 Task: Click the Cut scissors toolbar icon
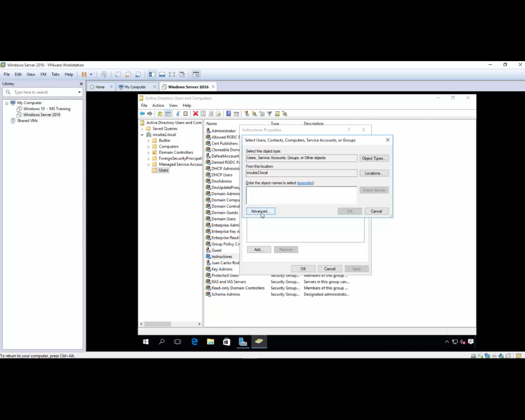click(178, 114)
